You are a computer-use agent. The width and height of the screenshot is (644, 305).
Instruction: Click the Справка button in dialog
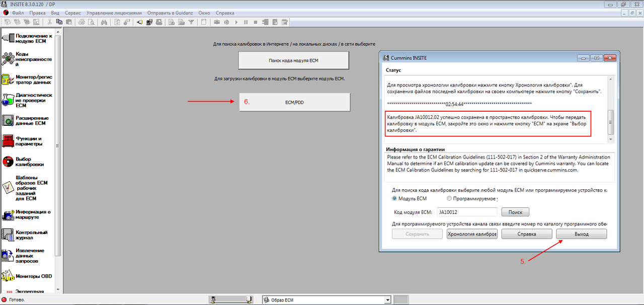point(526,234)
